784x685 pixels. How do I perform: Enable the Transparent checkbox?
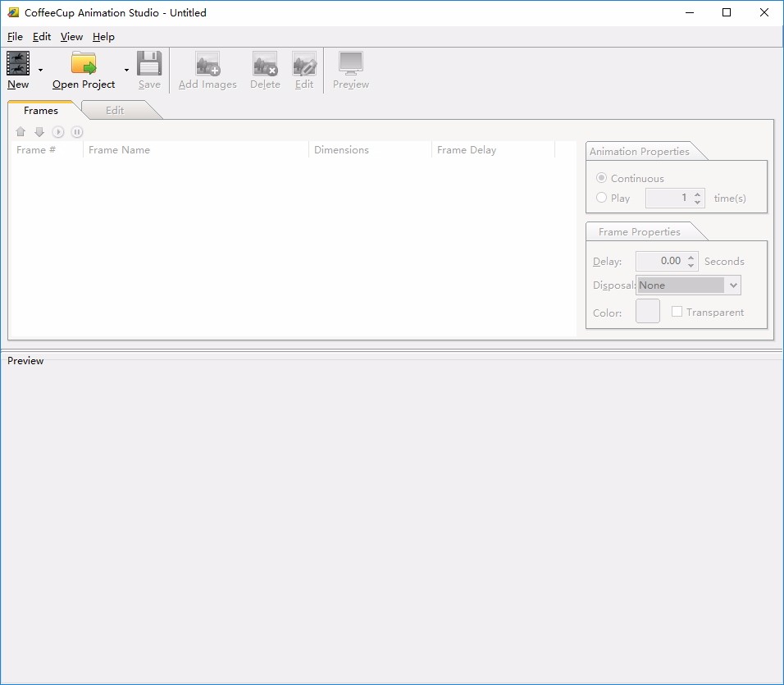point(677,312)
